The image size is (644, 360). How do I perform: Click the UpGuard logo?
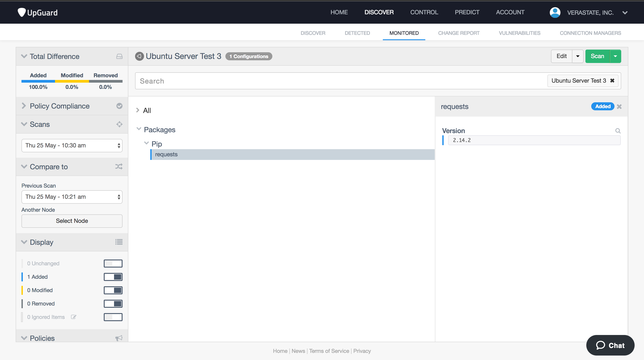click(38, 13)
